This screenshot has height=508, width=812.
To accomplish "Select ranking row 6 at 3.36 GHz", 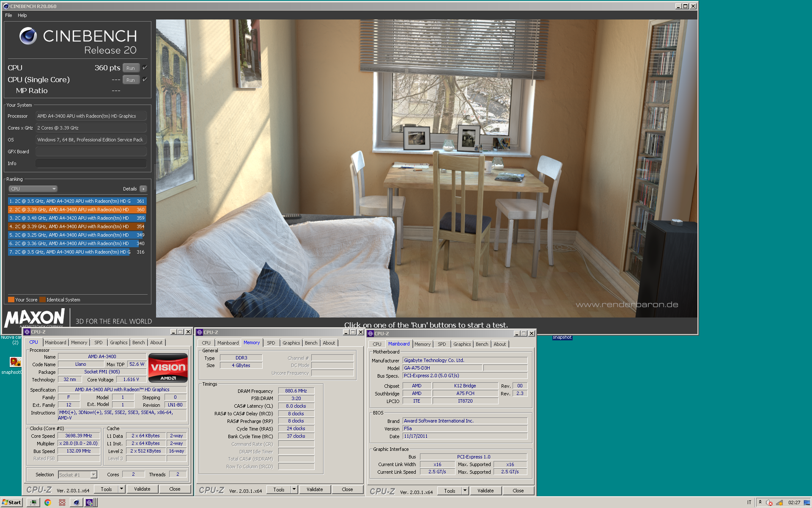I will point(77,243).
